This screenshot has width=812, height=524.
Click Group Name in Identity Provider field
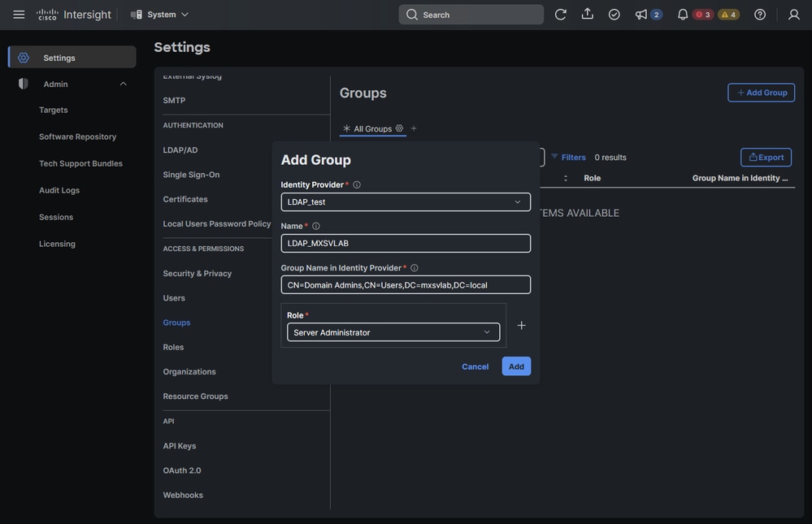tap(406, 285)
